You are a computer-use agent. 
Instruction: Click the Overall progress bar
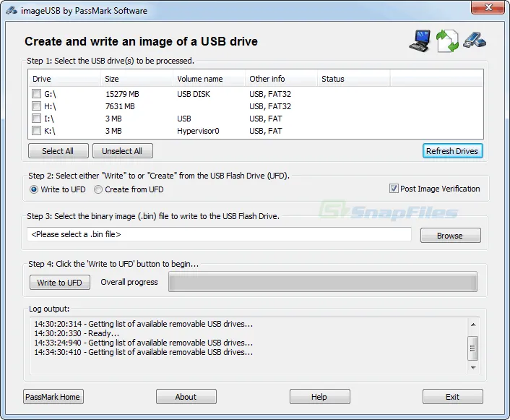click(x=323, y=282)
